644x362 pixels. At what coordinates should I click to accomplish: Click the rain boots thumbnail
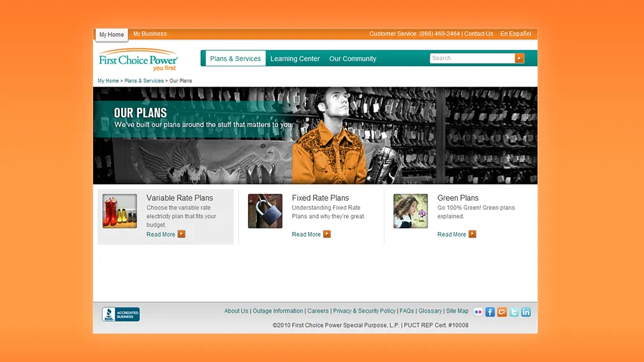[x=119, y=211]
